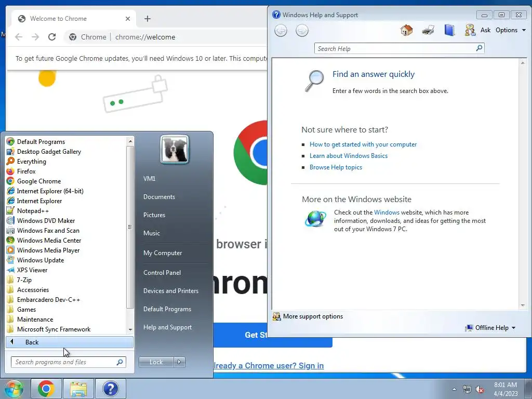Viewport: 532px width, 399px height.
Task: Click the programs list scroll up arrow
Action: (130, 141)
